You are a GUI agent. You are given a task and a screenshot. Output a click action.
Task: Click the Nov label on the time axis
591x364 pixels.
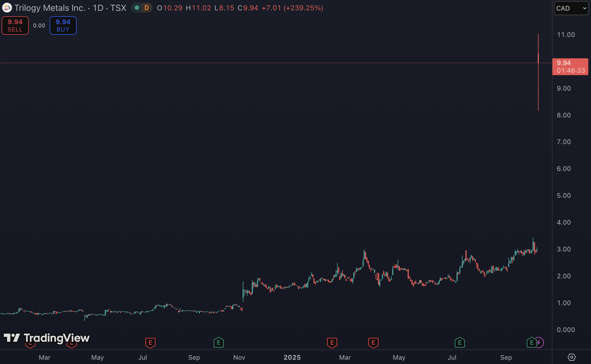(239, 357)
